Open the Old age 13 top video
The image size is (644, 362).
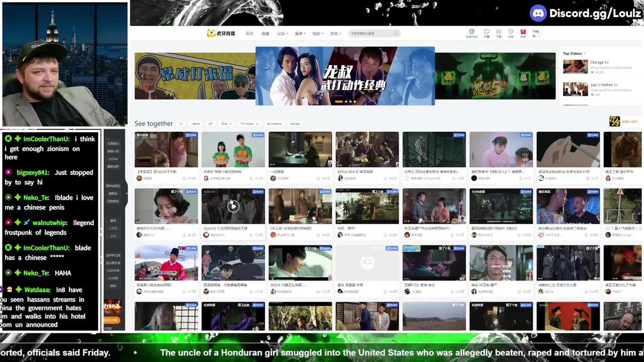tap(600, 62)
